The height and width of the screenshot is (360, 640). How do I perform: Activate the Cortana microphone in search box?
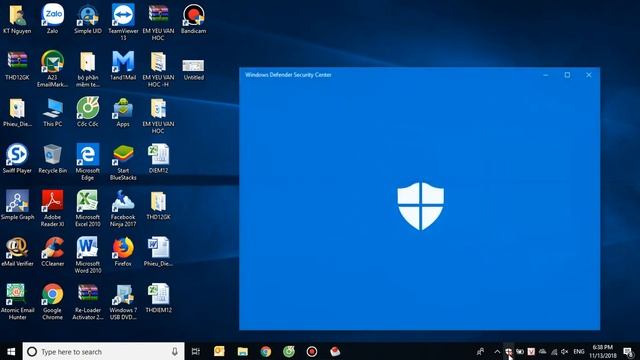(x=175, y=351)
